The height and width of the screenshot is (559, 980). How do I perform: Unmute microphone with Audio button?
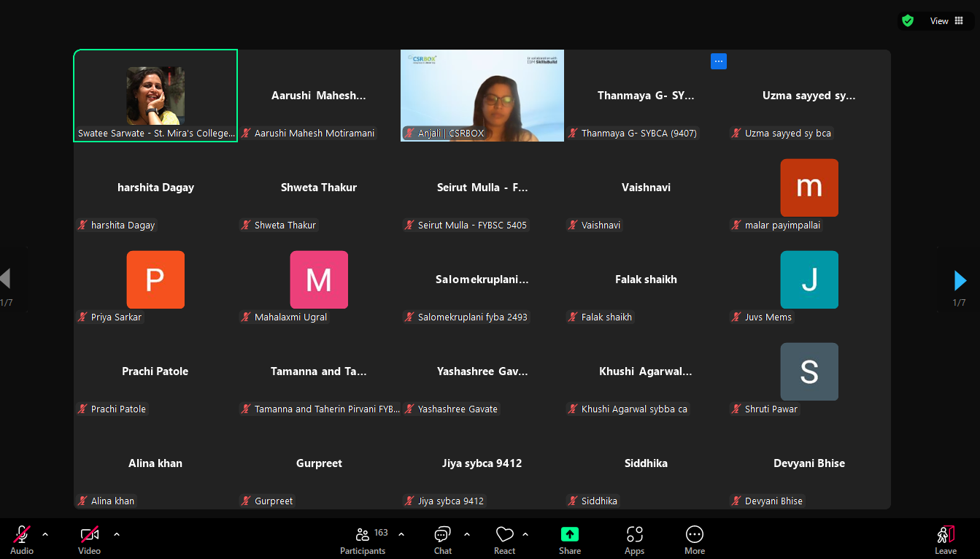[22, 539]
